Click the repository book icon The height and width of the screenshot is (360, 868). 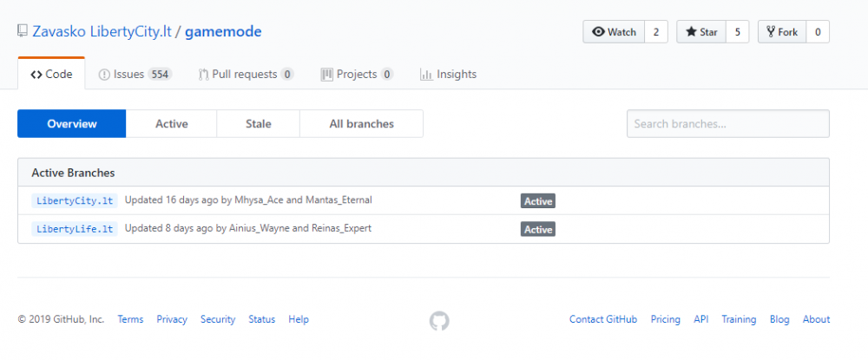tap(23, 31)
